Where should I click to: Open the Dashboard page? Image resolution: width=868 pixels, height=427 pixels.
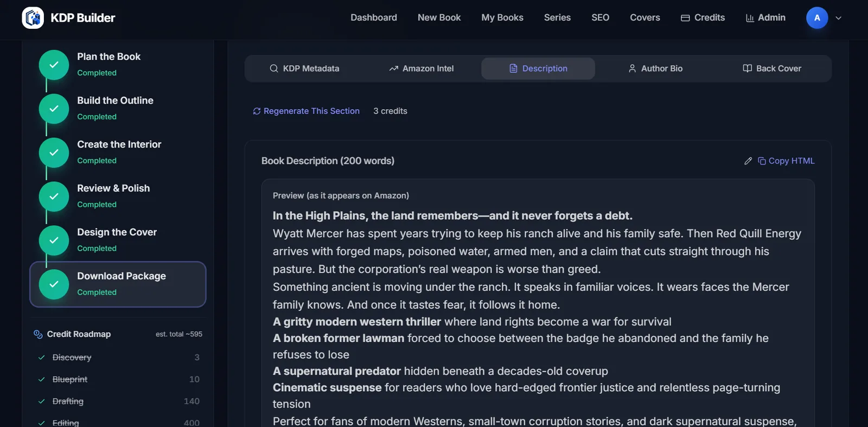[x=374, y=17]
